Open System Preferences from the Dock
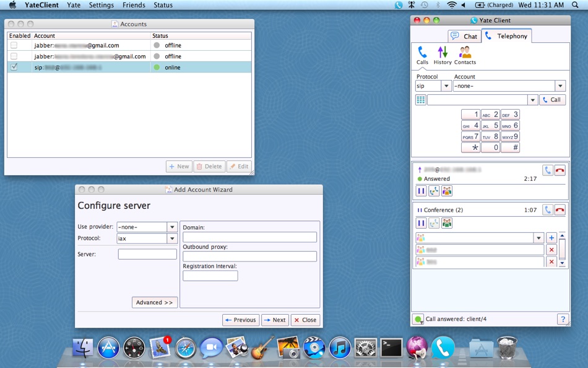Viewport: 588px width, 368px height. pos(366,348)
